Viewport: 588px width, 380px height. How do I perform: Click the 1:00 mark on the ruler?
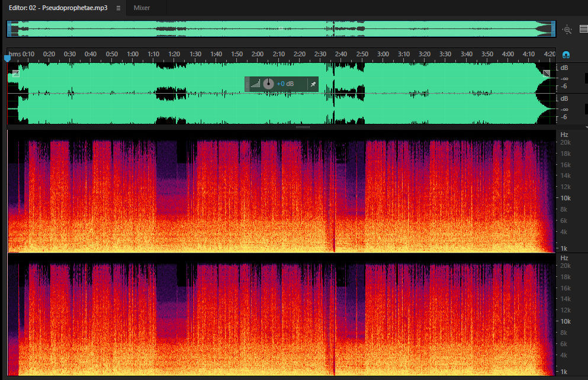pos(133,54)
